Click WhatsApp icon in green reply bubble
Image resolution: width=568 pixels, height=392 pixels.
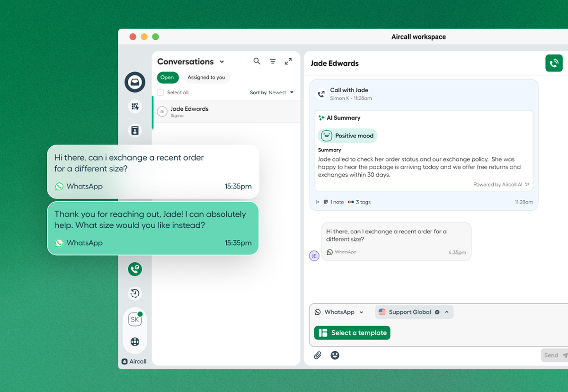(59, 243)
